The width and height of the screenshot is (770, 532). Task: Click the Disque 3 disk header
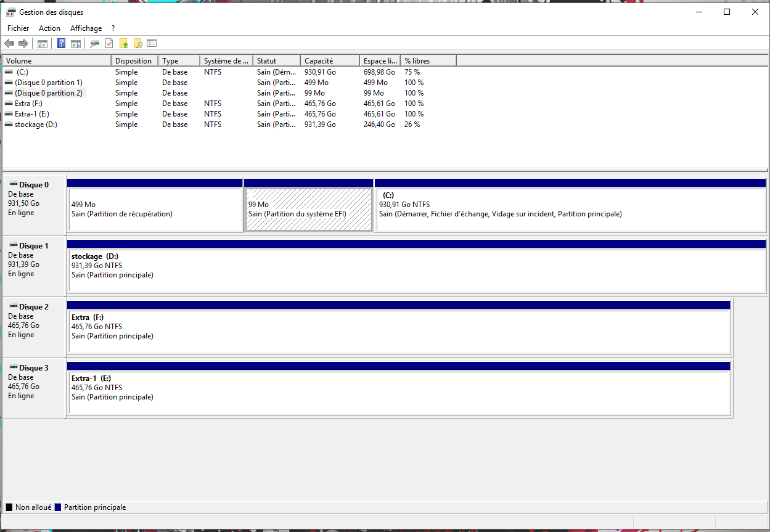click(x=34, y=388)
